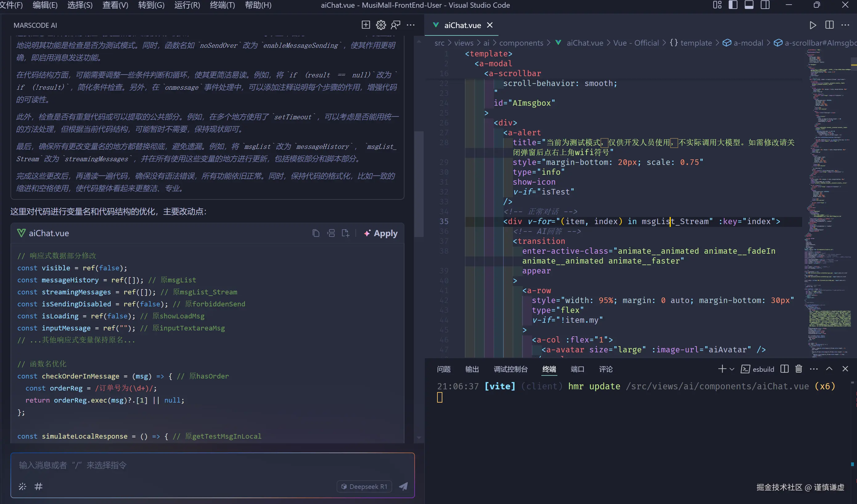
Task: Toggle the primary sidebar layout button
Action: tap(733, 5)
